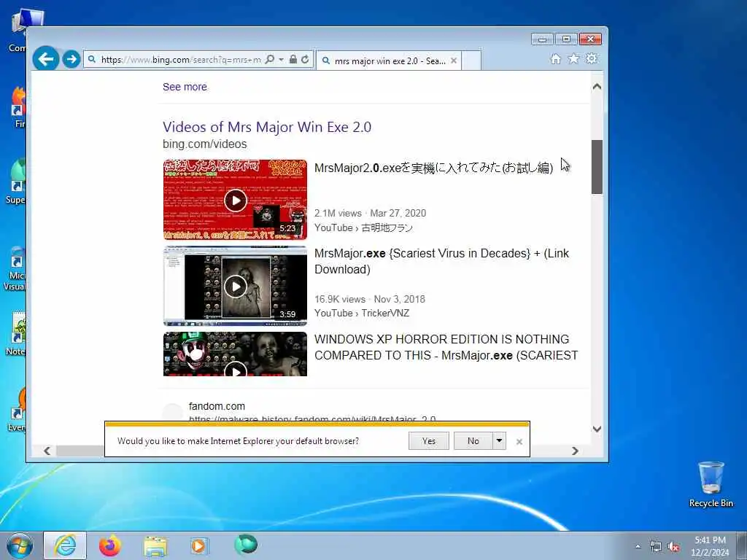Go to the Home page icon
Viewport: 747px width, 560px height.
[555, 58]
